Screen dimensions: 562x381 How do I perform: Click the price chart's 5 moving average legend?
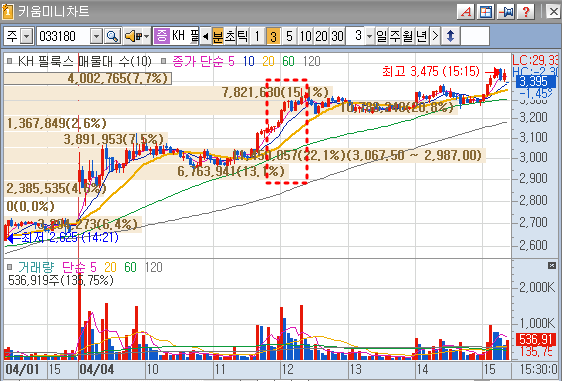(x=231, y=61)
